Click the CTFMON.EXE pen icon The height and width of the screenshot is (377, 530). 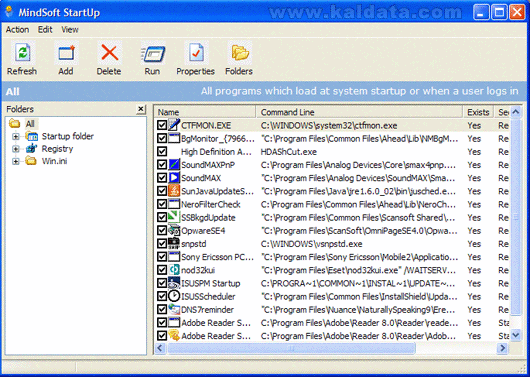pyautogui.click(x=174, y=125)
